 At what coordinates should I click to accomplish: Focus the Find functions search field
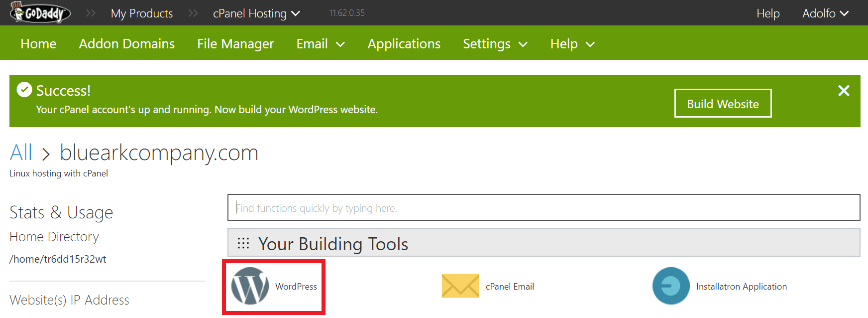[544, 207]
